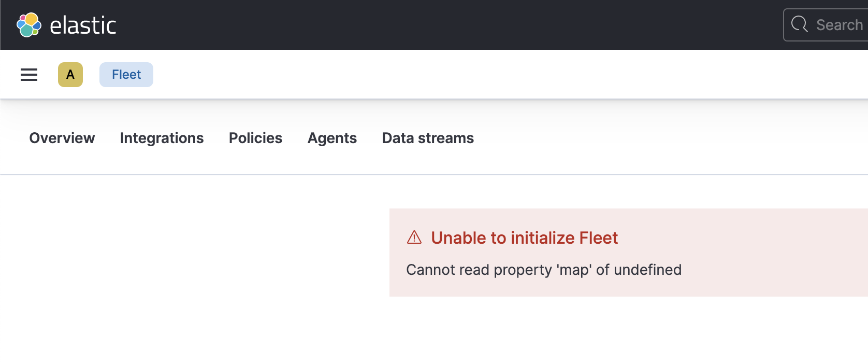The height and width of the screenshot is (363, 868).
Task: Select the Policies tab
Action: pyautogui.click(x=255, y=138)
